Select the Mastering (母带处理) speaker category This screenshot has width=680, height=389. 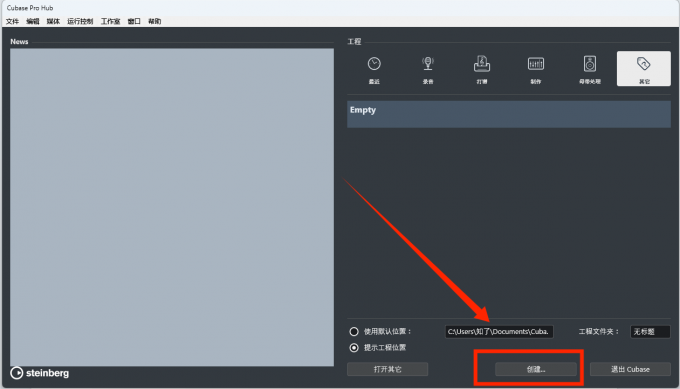(589, 69)
